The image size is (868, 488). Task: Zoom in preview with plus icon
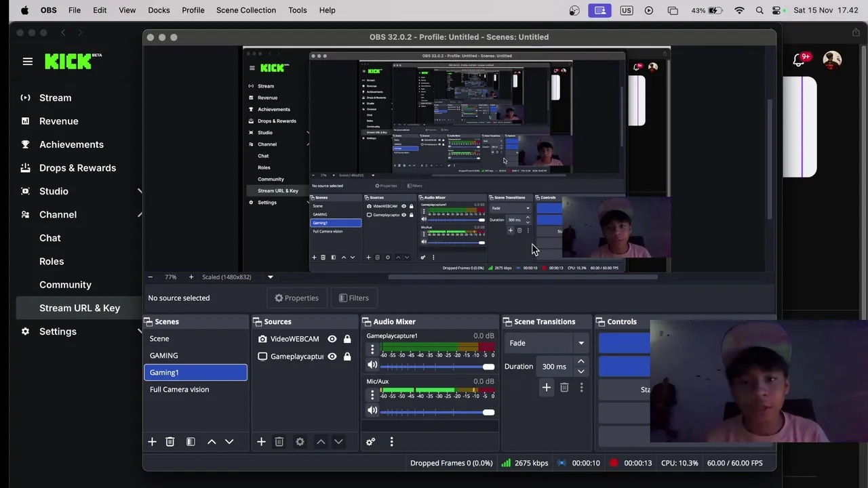(191, 277)
